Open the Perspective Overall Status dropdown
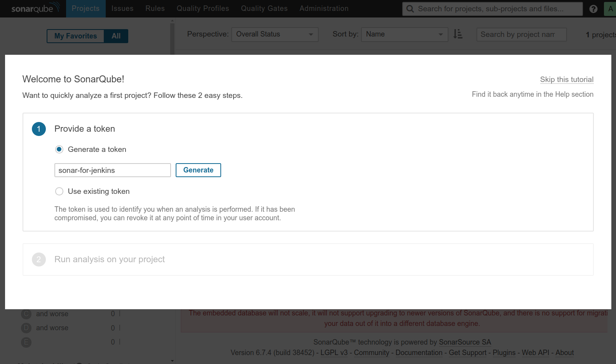 275,34
